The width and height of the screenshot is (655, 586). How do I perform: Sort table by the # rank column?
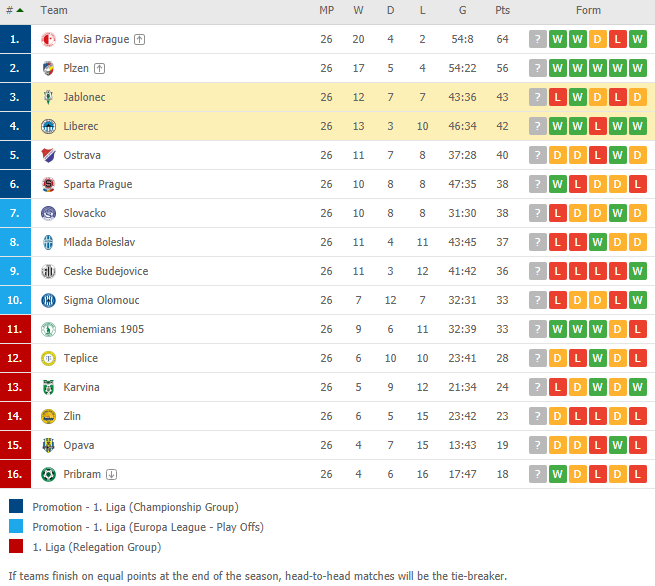point(15,10)
